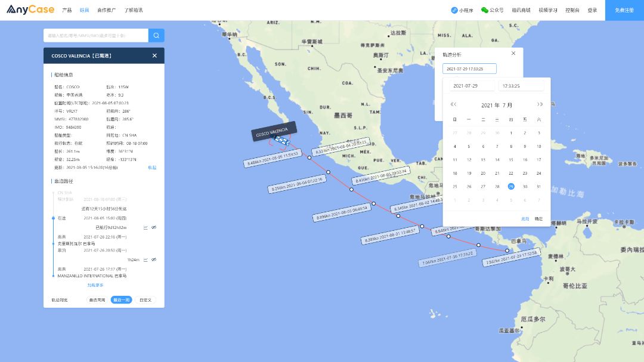Click 此刻 in the date picker
Screen dimensions: 644x362
(525, 219)
